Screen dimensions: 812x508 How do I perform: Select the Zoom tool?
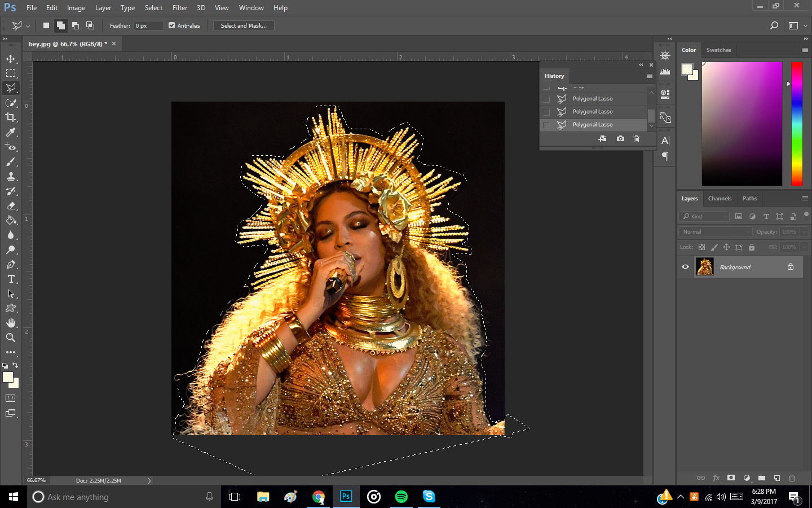pyautogui.click(x=11, y=338)
